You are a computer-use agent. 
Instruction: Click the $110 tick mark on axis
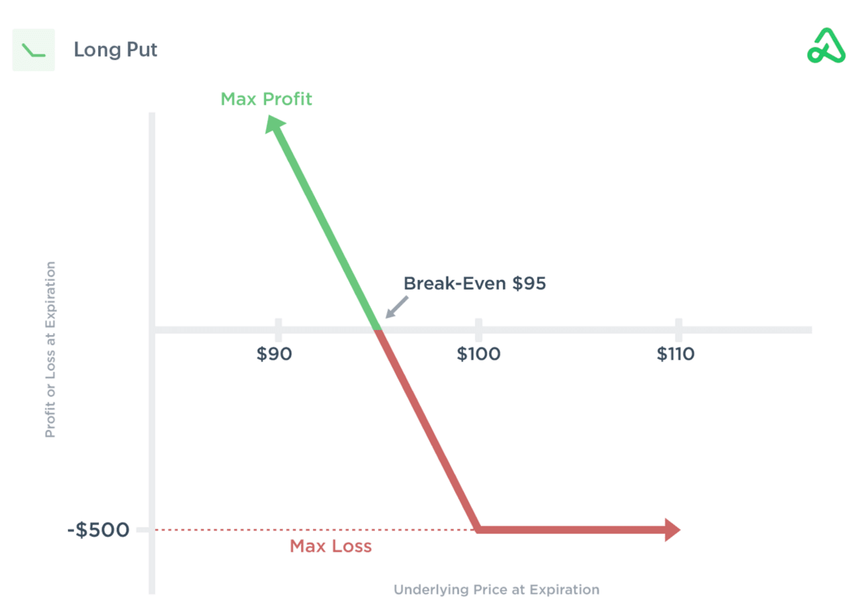click(x=679, y=329)
